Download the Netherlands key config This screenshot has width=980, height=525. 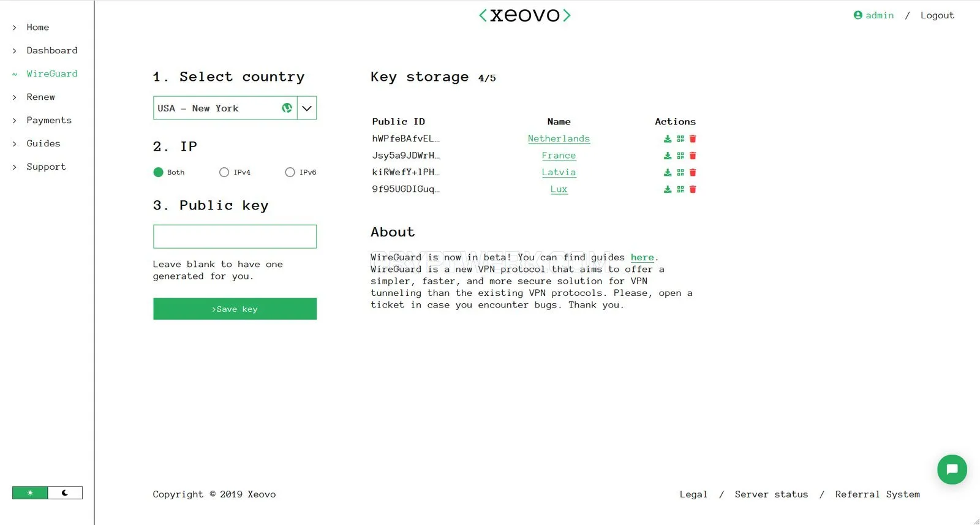coord(668,139)
